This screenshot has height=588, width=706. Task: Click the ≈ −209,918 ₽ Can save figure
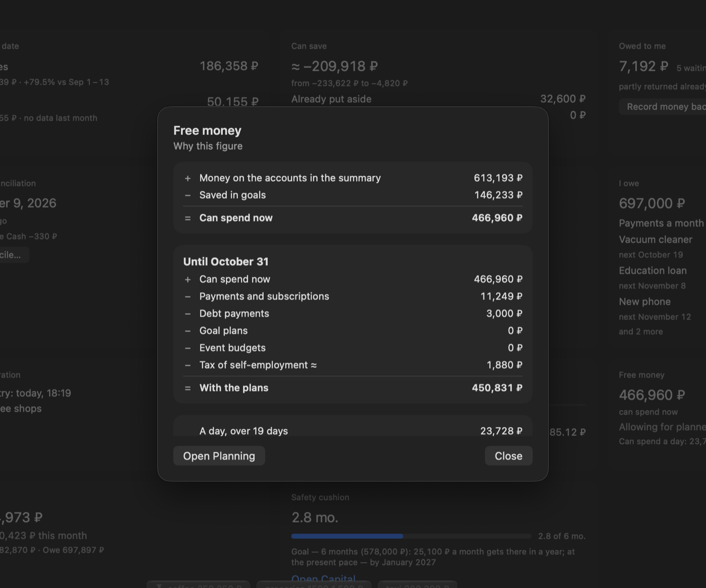point(334,66)
